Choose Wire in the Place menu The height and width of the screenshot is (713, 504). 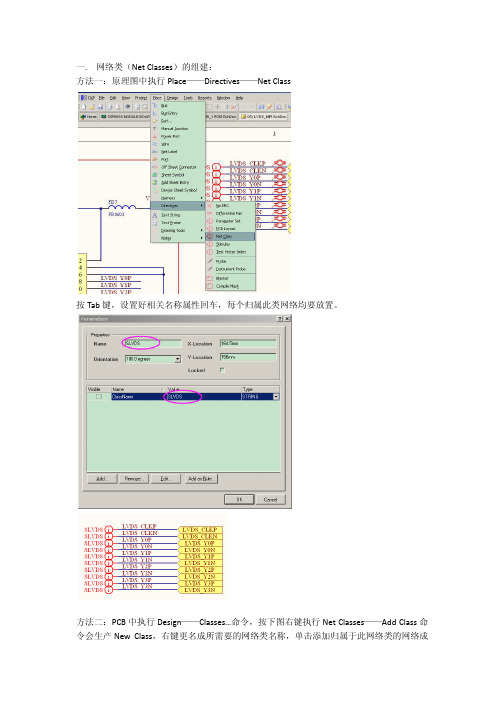[178, 144]
